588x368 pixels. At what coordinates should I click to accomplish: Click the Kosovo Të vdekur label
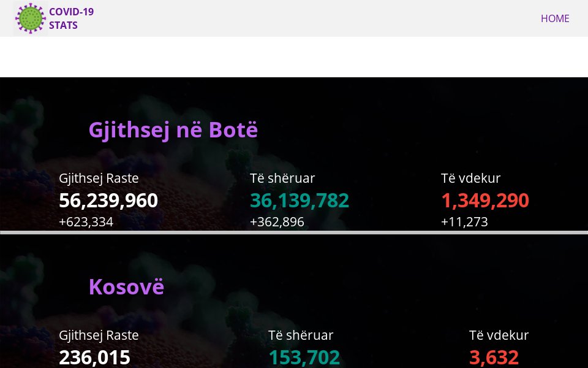click(499, 335)
